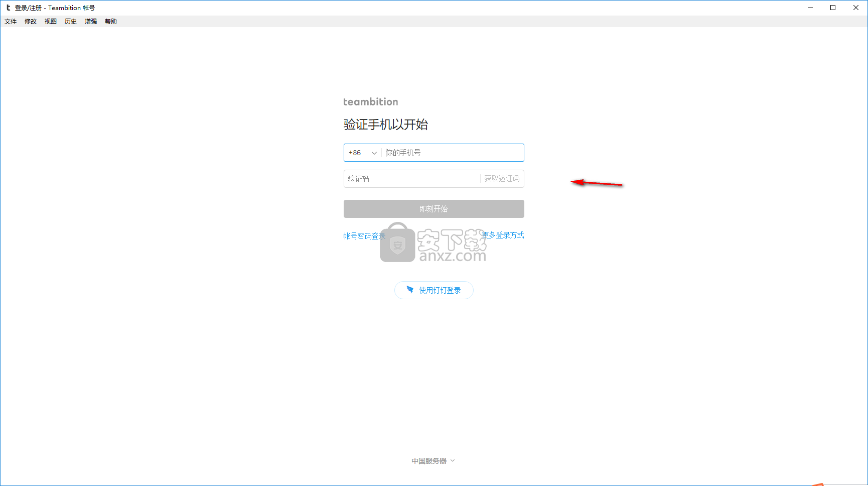This screenshot has height=486, width=868.
Task: Maximize the Teambition window
Action: click(x=833, y=8)
